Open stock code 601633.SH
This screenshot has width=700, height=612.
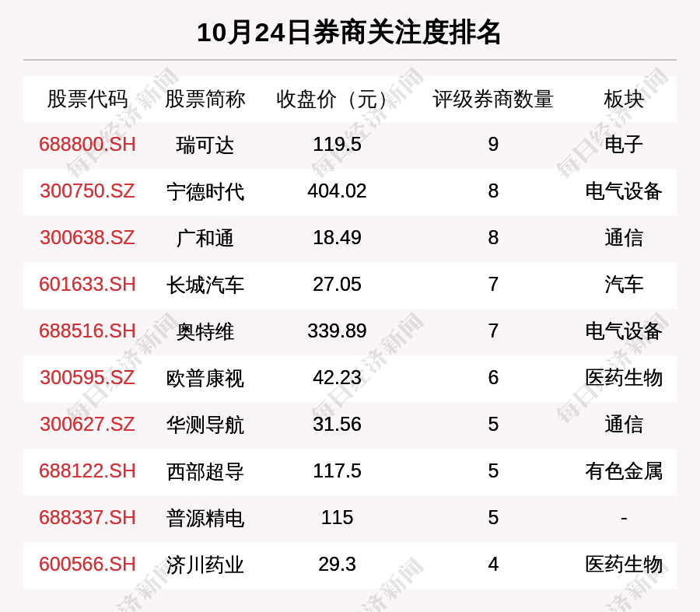point(87,285)
